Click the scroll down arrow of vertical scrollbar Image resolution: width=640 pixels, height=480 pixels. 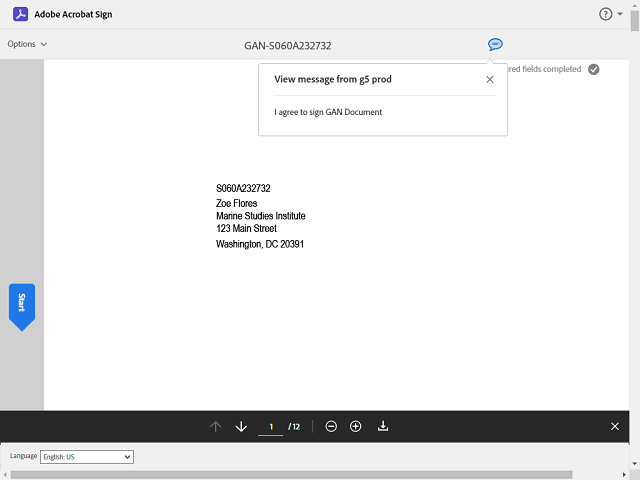click(635, 463)
